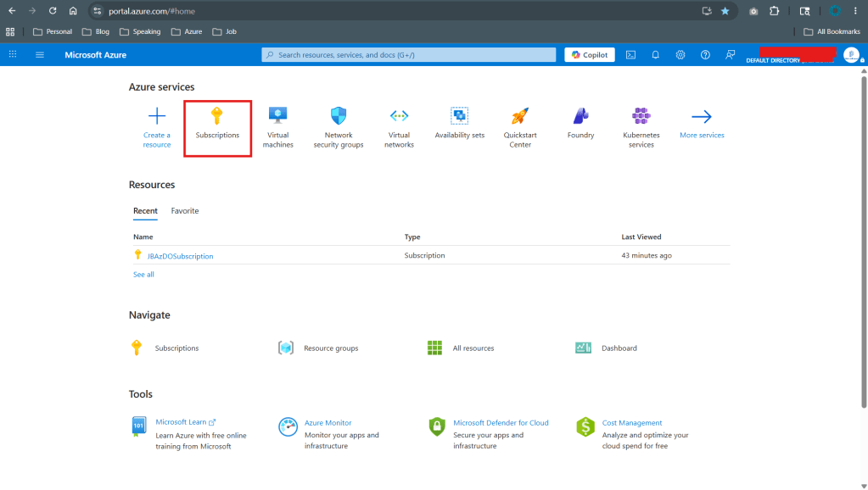Open Availability sets service
This screenshot has width=868, height=490.
click(460, 123)
